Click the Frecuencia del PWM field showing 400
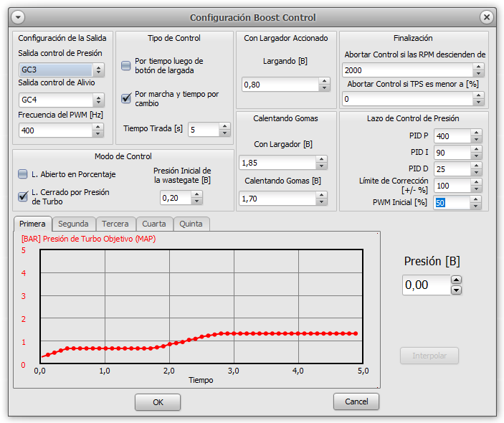The width and height of the screenshot is (504, 423). pos(56,130)
